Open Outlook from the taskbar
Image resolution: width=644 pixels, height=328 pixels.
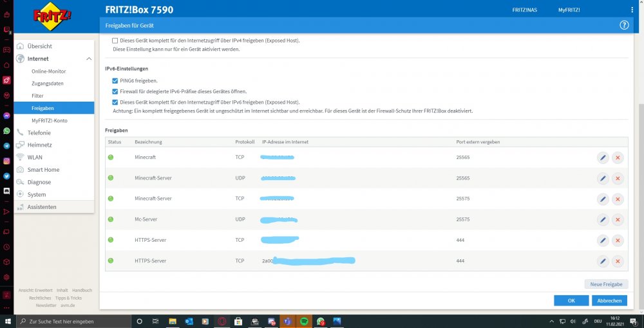189,322
